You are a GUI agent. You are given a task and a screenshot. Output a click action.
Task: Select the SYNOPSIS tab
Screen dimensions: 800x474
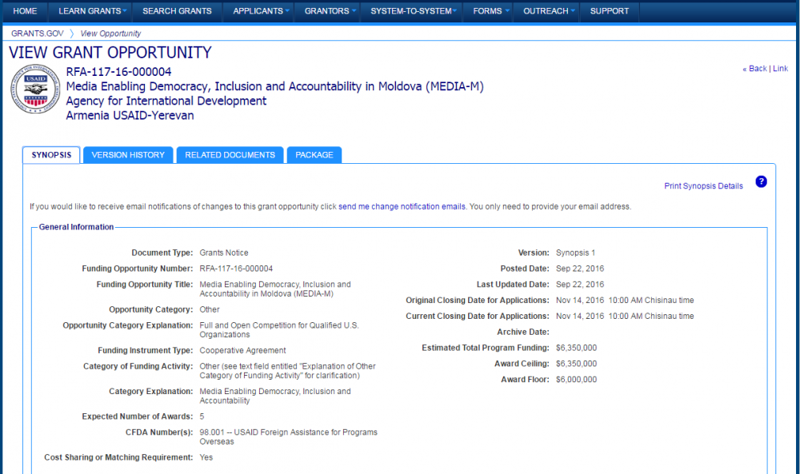coord(52,155)
